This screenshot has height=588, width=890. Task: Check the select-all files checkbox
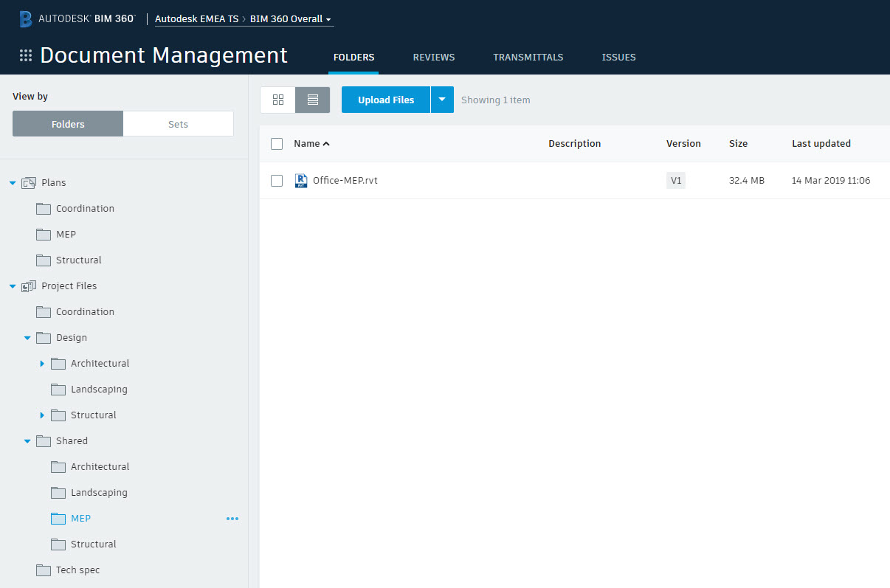point(277,144)
